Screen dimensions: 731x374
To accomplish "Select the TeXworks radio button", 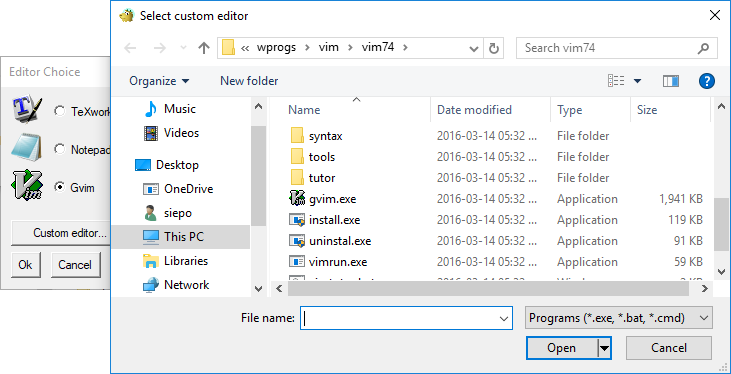I will (59, 111).
